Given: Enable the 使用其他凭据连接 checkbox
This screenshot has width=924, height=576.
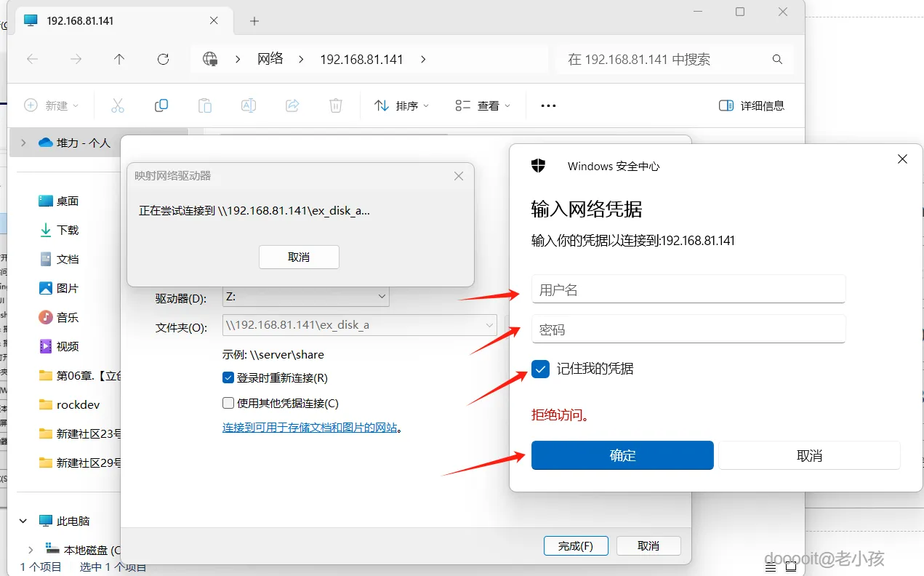Looking at the screenshot, I should coord(228,402).
